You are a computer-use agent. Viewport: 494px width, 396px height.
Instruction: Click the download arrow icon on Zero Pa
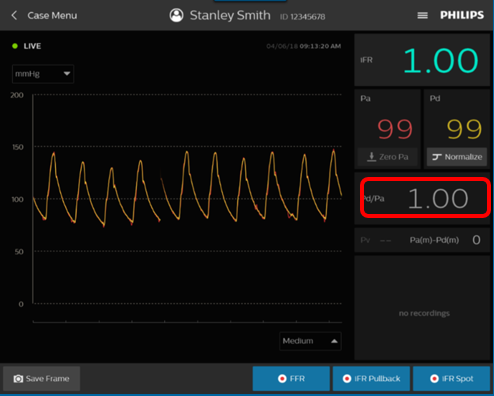tap(371, 157)
